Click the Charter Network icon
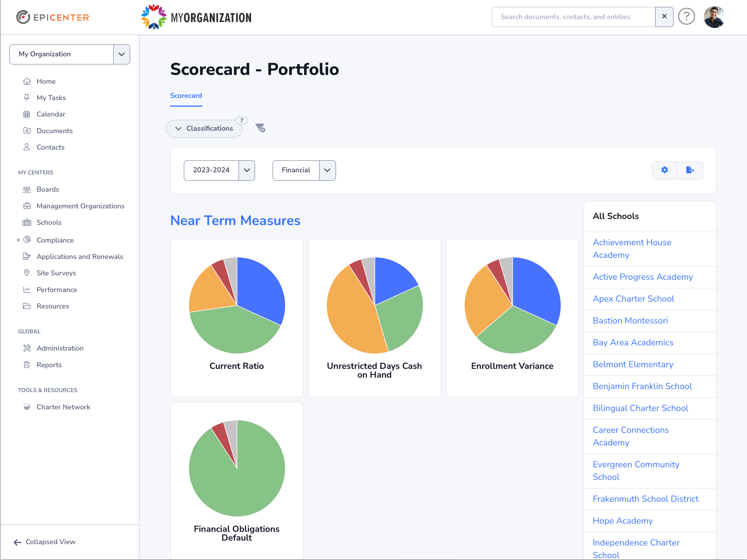 (x=27, y=407)
